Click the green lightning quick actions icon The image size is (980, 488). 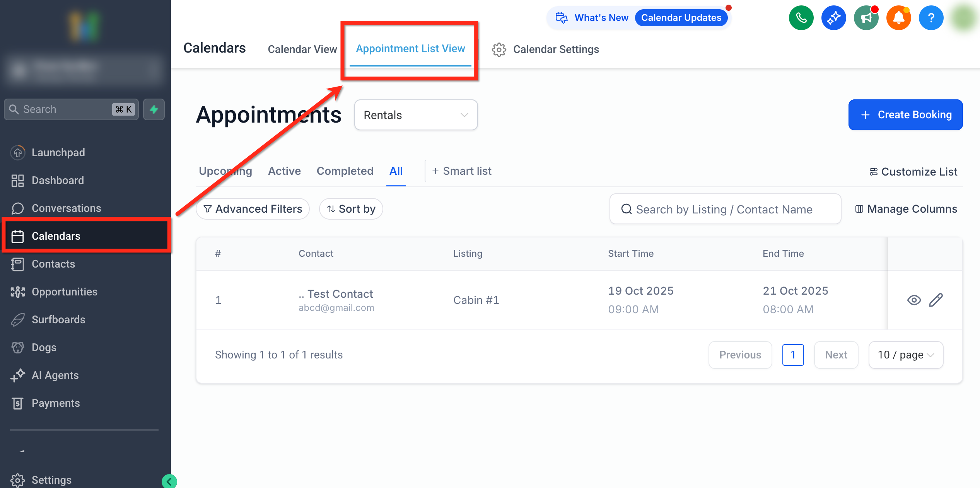pyautogui.click(x=154, y=109)
